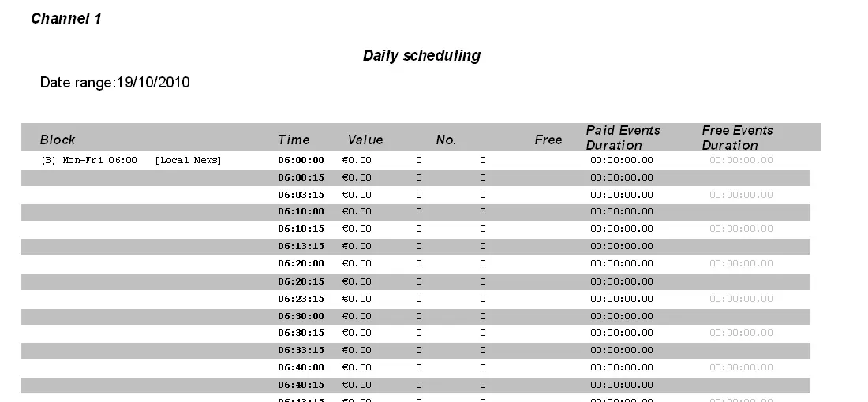
Task: Click the 06:10:00 time row
Action: click(301, 211)
